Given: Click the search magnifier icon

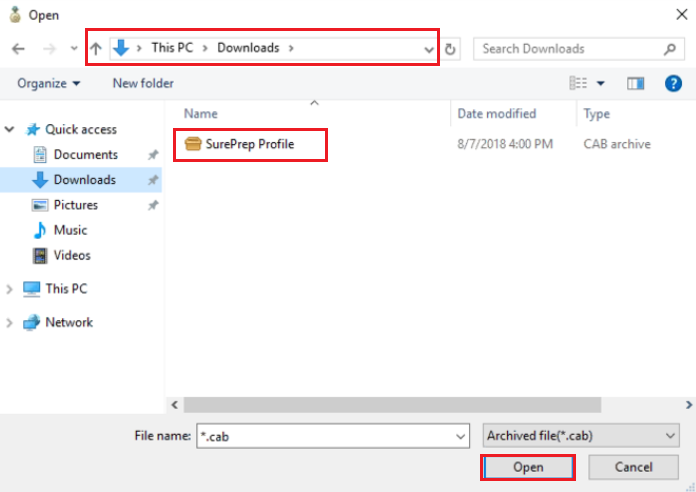Looking at the screenshot, I should (x=670, y=49).
